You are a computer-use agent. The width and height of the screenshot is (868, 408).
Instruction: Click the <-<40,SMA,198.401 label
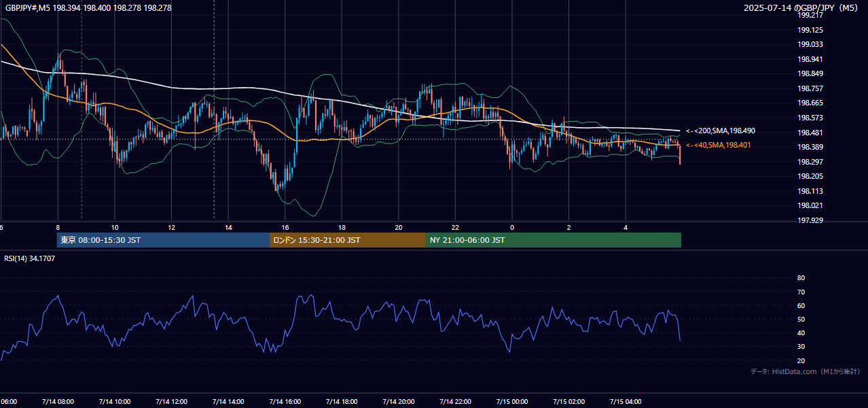click(719, 145)
